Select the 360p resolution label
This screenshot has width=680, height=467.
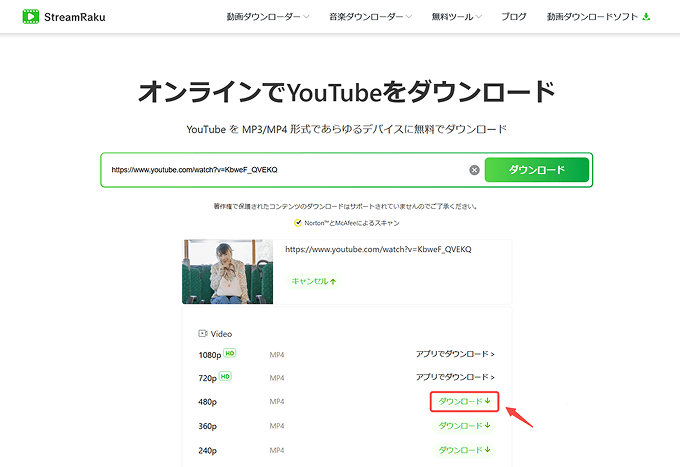(x=207, y=426)
